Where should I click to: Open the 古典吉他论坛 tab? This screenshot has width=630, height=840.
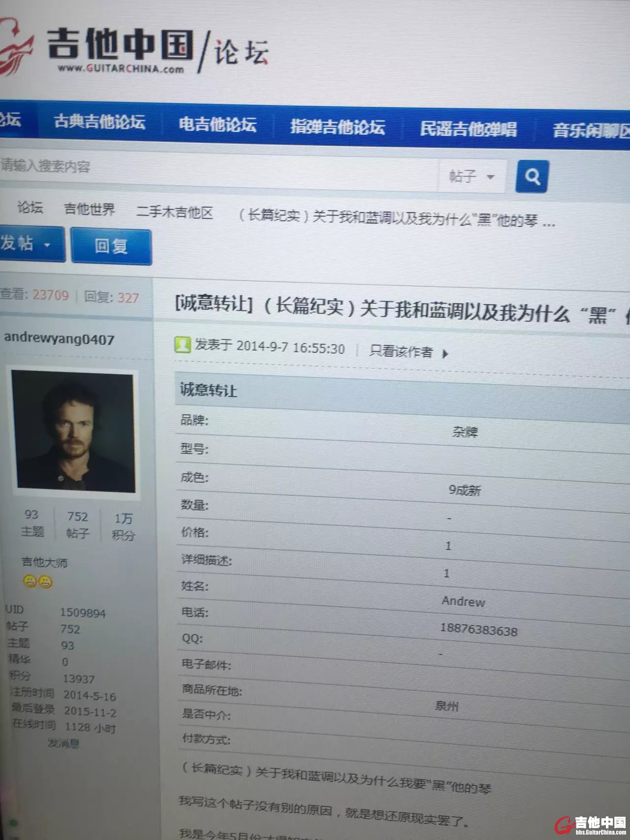pyautogui.click(x=99, y=121)
